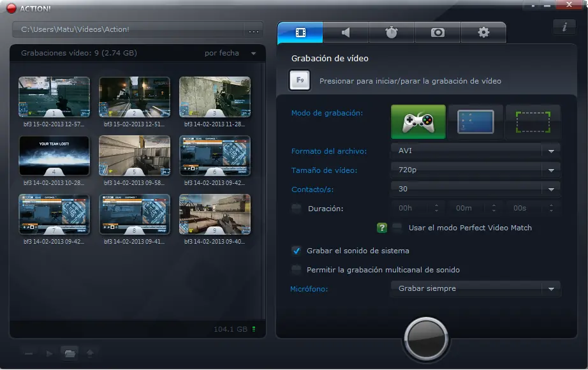Toggle 'Usar el modo Perfect Video Match'
Screen dimensions: 588x370
click(397, 227)
